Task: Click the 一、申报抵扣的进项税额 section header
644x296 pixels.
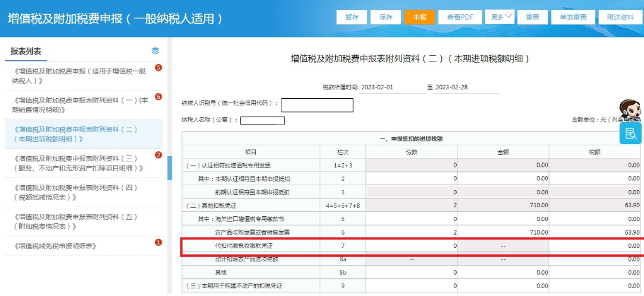Action: pyautogui.click(x=412, y=139)
